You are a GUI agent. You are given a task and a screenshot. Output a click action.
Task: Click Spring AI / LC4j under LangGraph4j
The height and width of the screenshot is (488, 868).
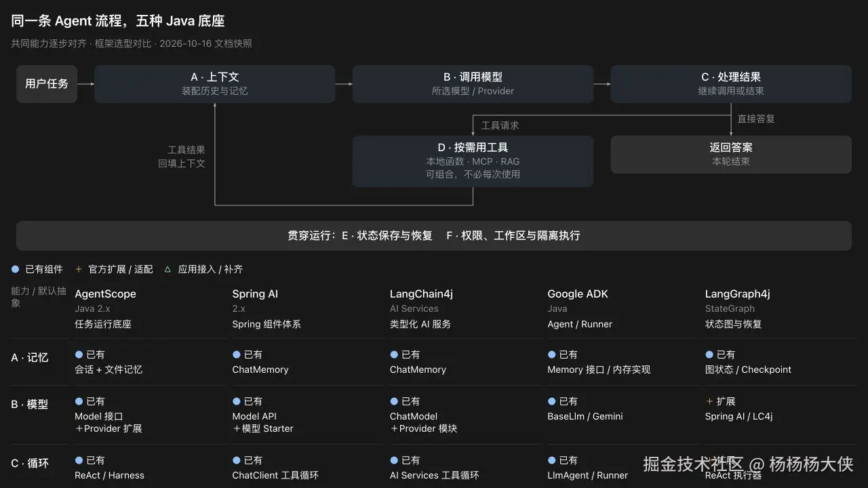pyautogui.click(x=739, y=416)
